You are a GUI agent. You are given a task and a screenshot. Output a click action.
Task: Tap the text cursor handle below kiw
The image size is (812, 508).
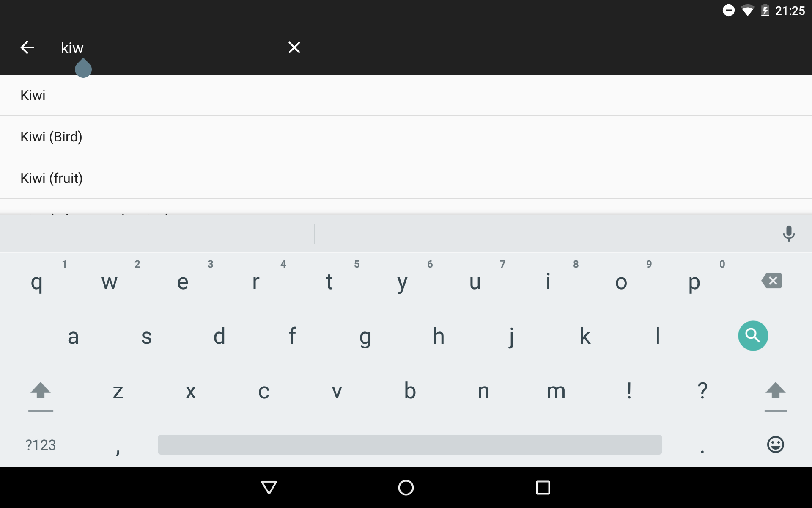point(83,68)
